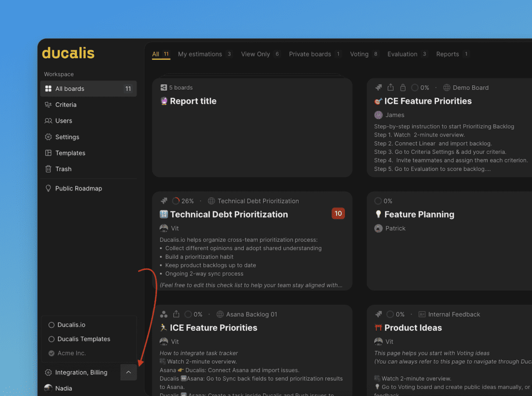Image resolution: width=532 pixels, height=396 pixels.
Task: Click the 26% progress ring indicator
Action: click(x=176, y=201)
